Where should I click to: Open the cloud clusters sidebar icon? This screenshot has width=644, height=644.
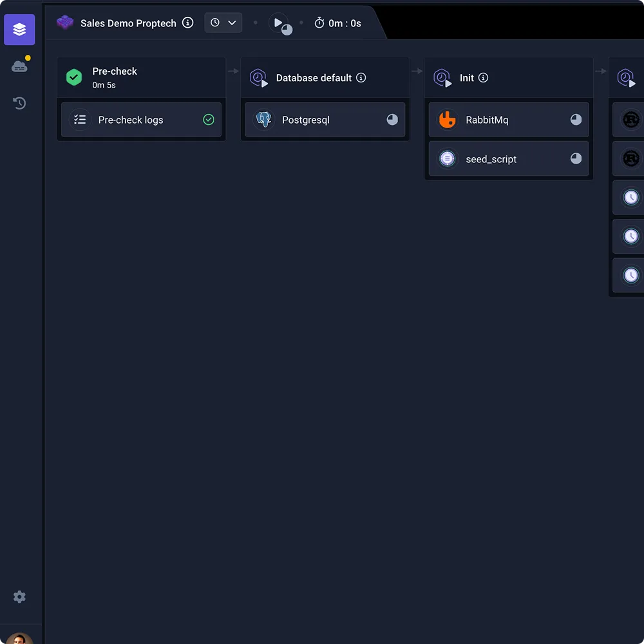click(x=20, y=66)
